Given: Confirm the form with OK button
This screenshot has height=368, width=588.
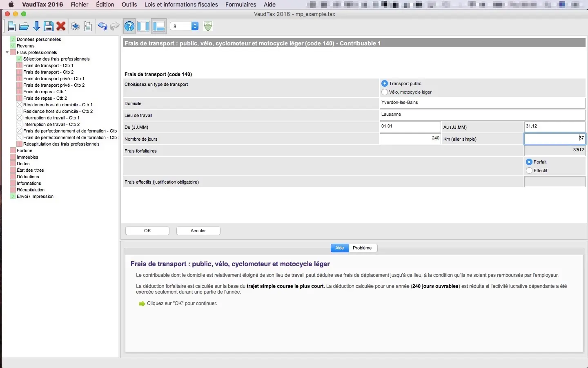Looking at the screenshot, I should tap(147, 231).
